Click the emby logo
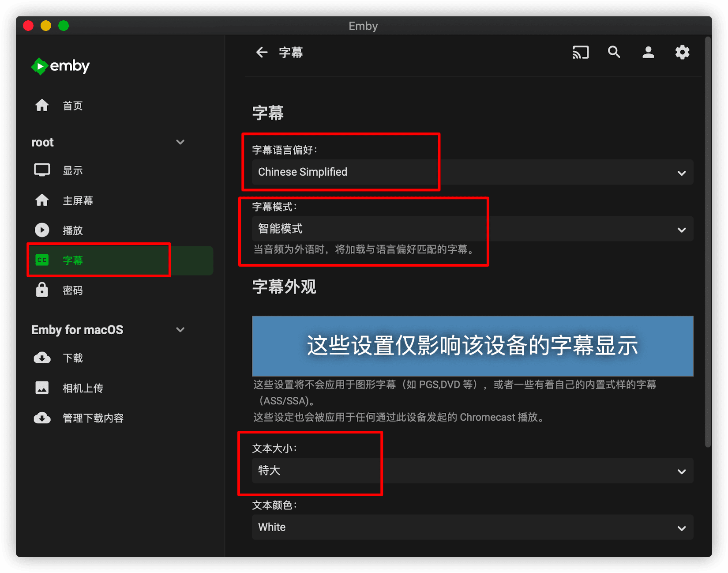This screenshot has width=728, height=573. coord(60,66)
